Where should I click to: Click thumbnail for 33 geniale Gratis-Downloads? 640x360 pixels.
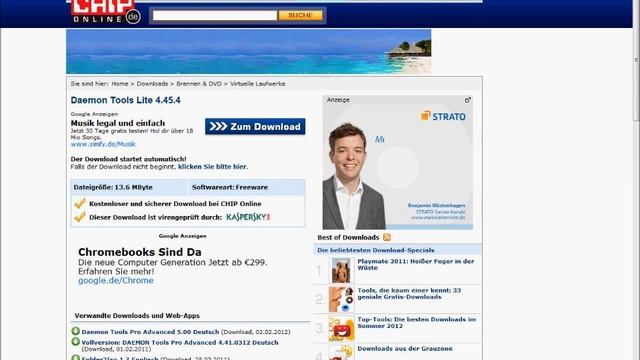pos(341,299)
